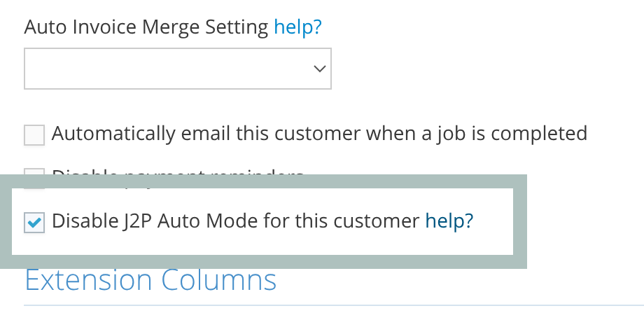Open the Auto Invoice Merge Setting dropdown

tap(177, 69)
